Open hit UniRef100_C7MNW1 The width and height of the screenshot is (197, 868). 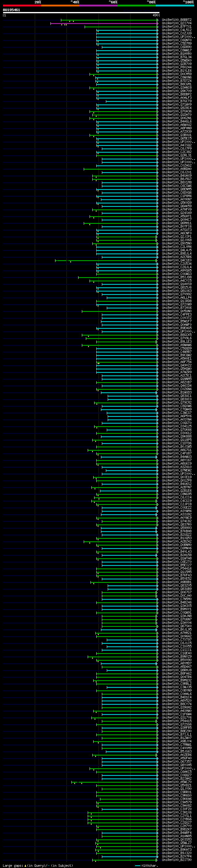(176, 744)
